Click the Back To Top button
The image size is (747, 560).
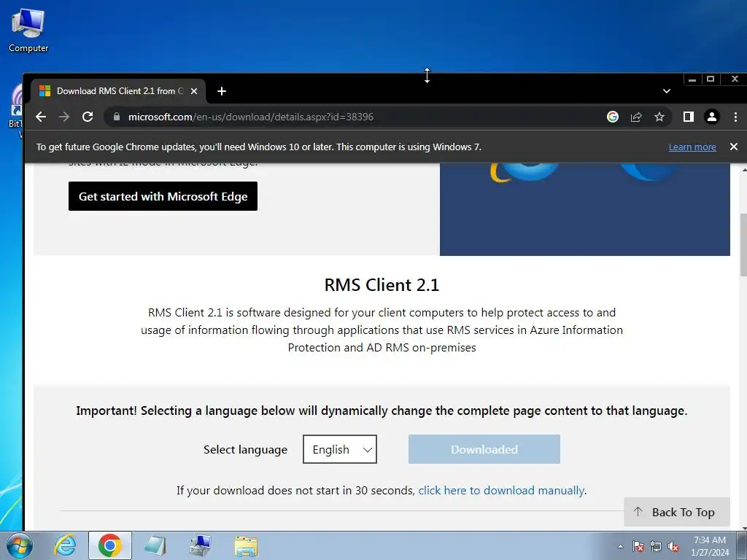pos(676,512)
